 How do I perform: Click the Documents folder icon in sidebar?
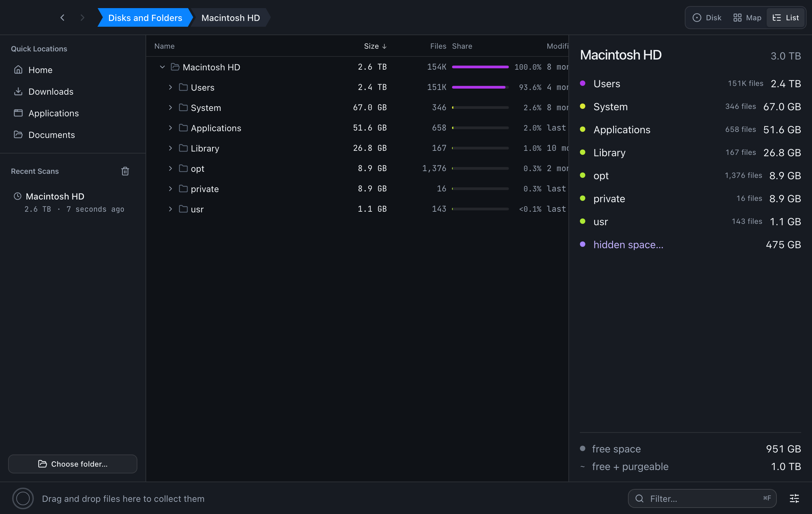(18, 135)
